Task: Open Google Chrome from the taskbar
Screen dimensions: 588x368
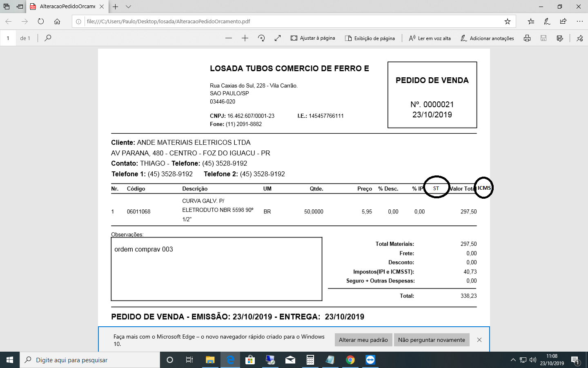Action: point(350,360)
